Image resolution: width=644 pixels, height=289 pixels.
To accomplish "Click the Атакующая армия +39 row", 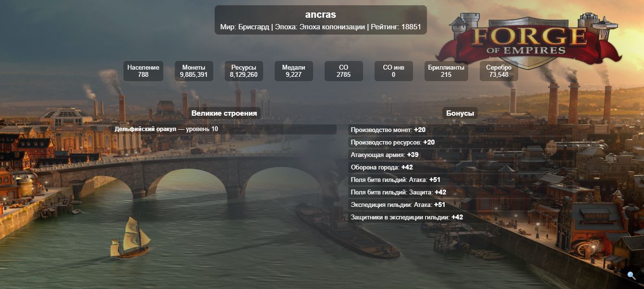I will pos(384,155).
